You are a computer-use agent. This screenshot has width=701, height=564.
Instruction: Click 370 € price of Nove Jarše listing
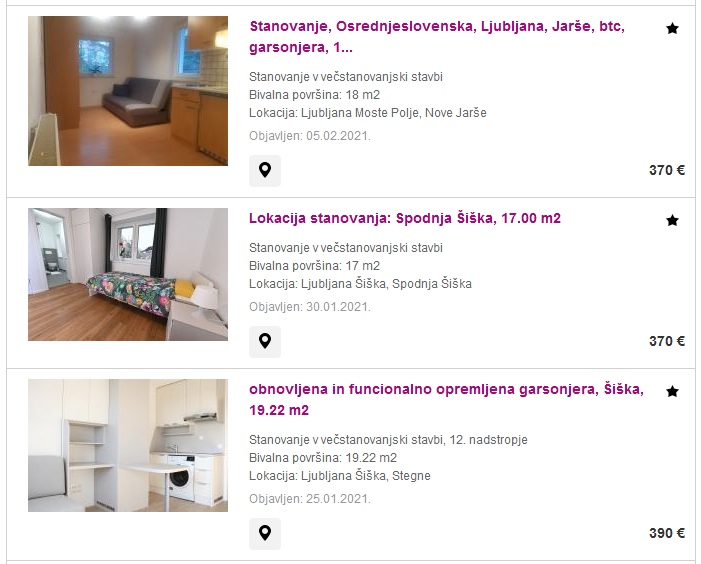click(x=667, y=170)
